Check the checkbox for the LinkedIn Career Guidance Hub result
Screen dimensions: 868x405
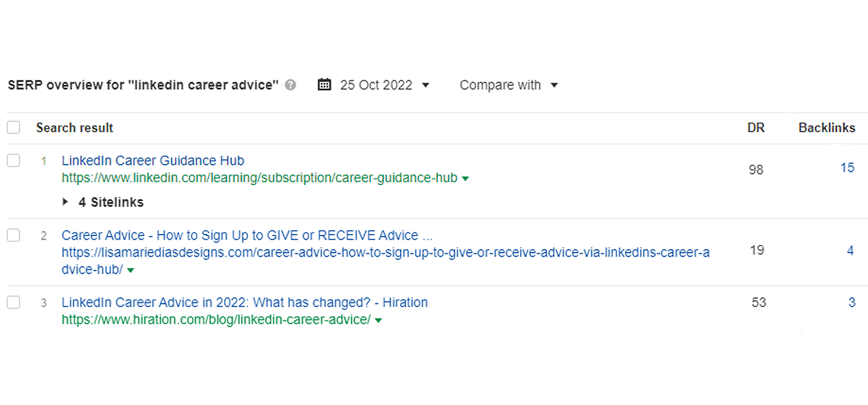(13, 160)
